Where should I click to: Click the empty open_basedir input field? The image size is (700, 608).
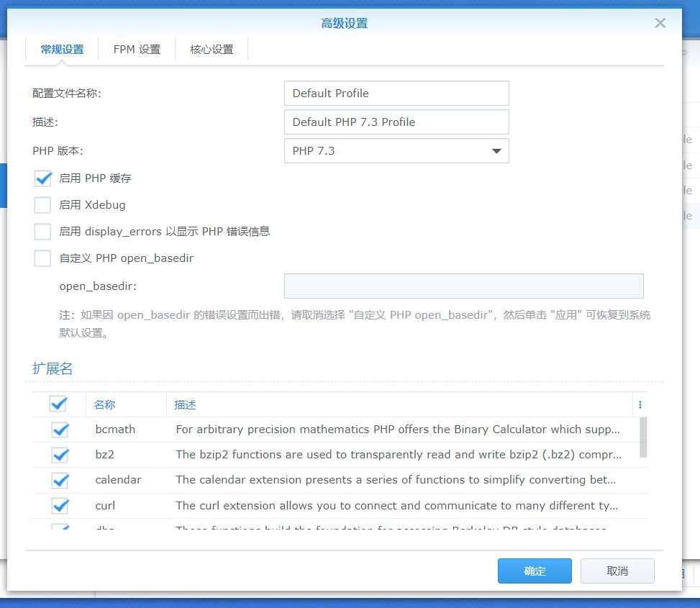pyautogui.click(x=464, y=286)
